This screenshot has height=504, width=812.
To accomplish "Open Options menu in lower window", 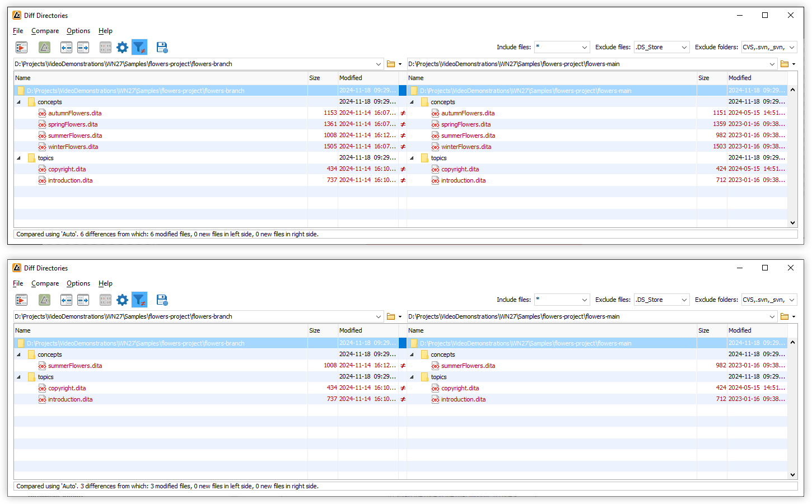I will click(78, 283).
